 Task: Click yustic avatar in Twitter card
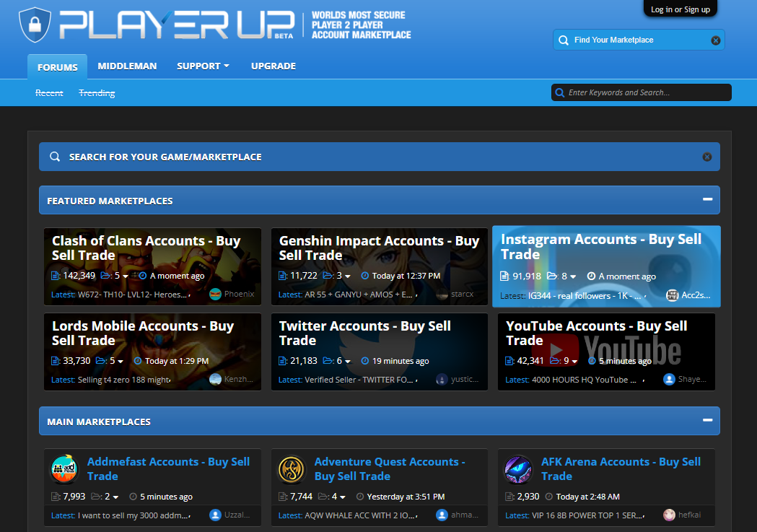(442, 380)
